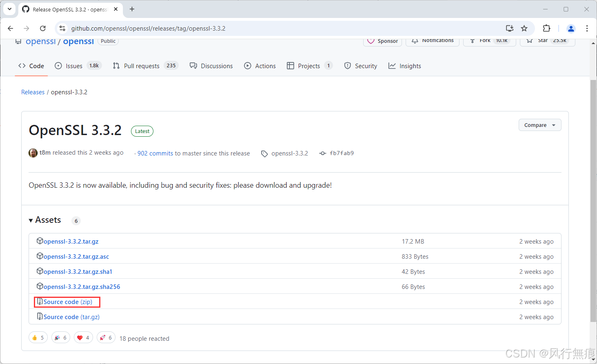Click the 17.2 MB file size text
Image resolution: width=597 pixels, height=364 pixels.
click(x=413, y=242)
